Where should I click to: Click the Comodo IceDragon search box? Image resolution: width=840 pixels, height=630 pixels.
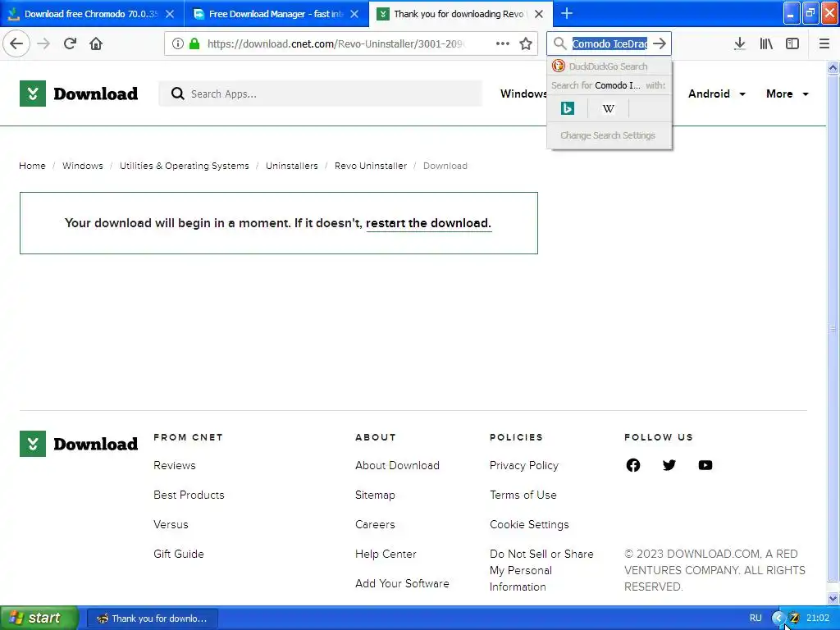click(x=609, y=43)
